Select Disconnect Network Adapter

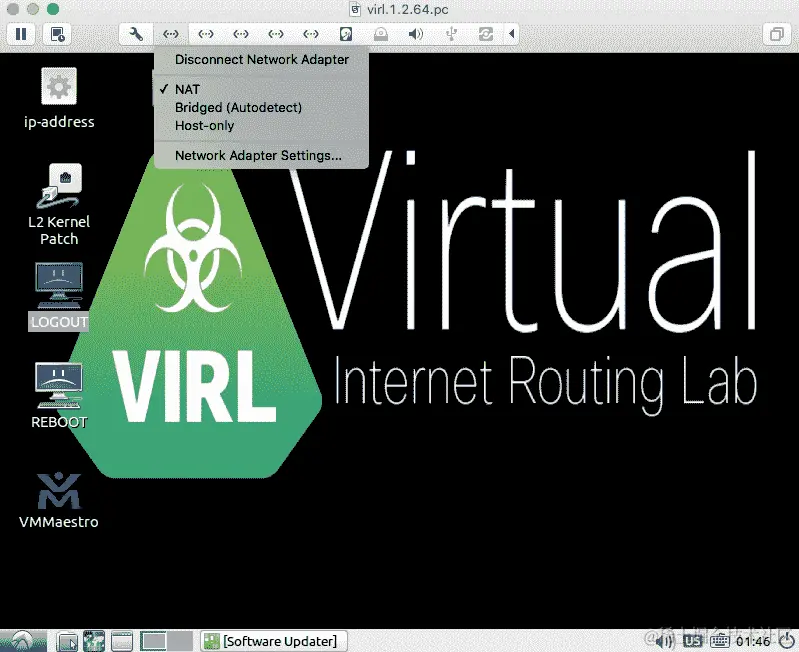pyautogui.click(x=261, y=60)
